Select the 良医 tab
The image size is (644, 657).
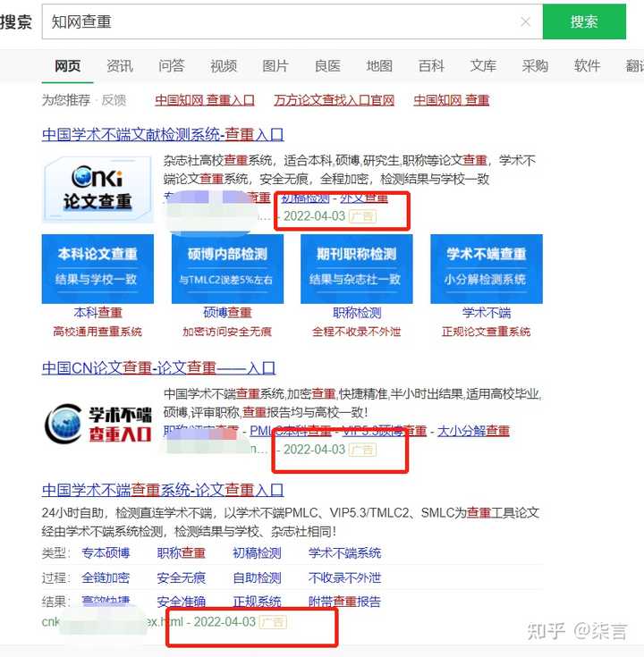tap(327, 66)
